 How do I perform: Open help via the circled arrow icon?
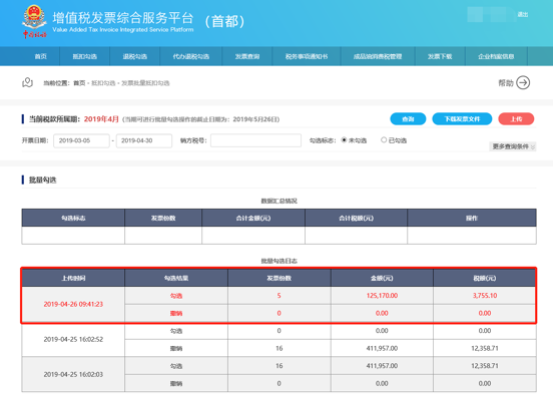(x=523, y=83)
